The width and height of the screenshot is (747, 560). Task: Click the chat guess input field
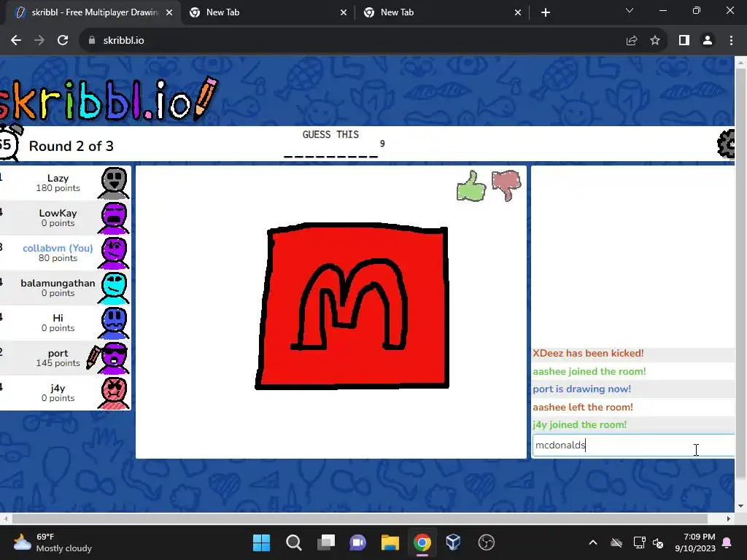pos(634,445)
